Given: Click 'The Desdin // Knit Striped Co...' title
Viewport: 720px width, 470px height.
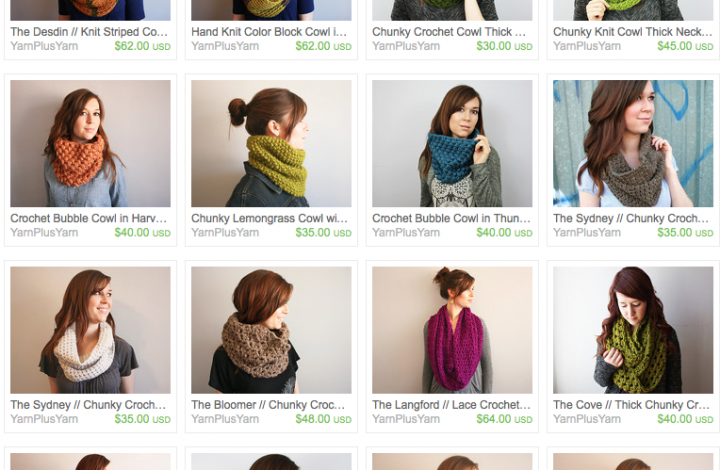Looking at the screenshot, I should point(89,32).
